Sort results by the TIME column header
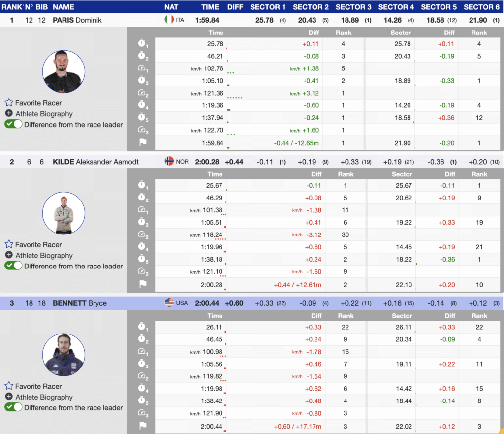The width and height of the screenshot is (504, 434). [x=210, y=7]
